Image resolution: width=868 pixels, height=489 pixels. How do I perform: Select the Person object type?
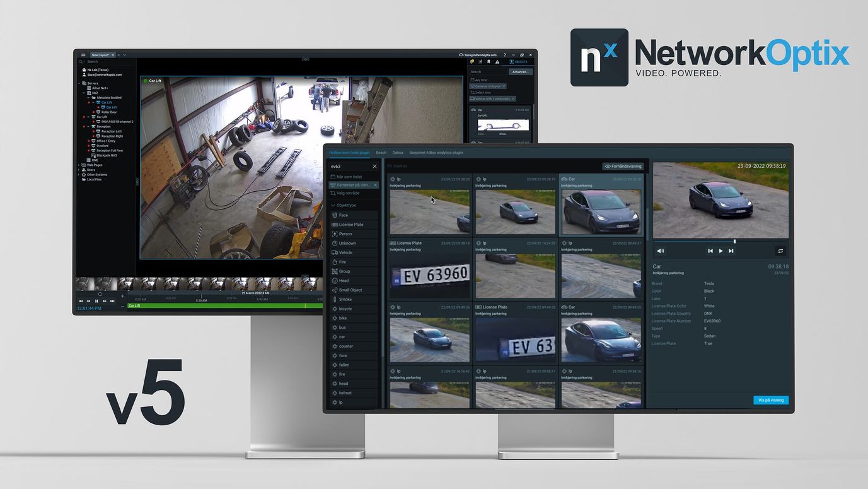tap(354, 234)
